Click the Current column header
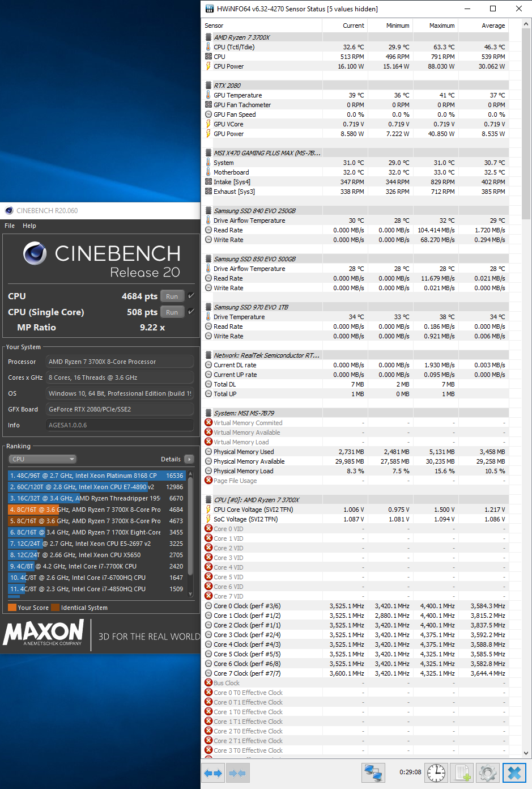The image size is (532, 789). (346, 26)
